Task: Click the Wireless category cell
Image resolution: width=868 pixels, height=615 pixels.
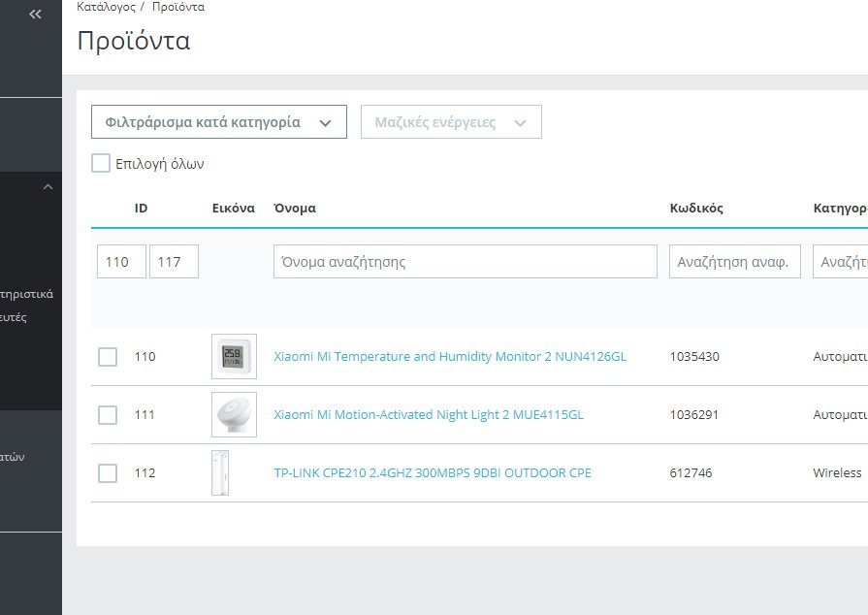Action: (x=837, y=472)
